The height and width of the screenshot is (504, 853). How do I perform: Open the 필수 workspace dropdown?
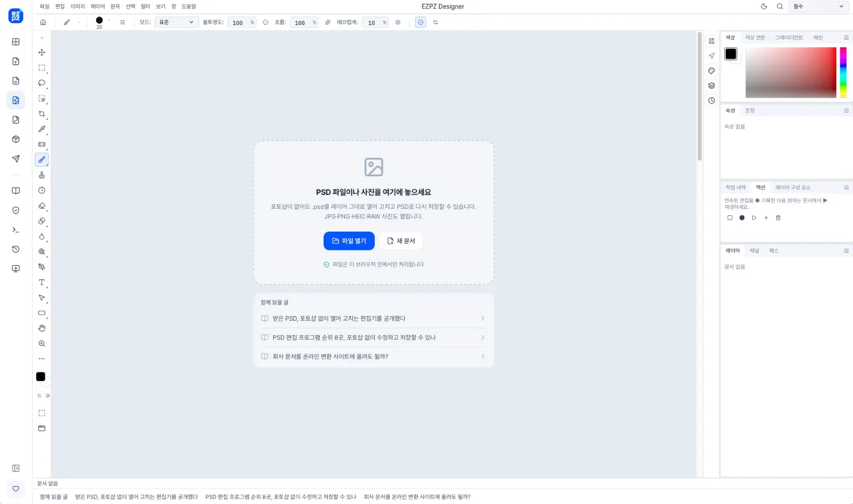pos(819,6)
